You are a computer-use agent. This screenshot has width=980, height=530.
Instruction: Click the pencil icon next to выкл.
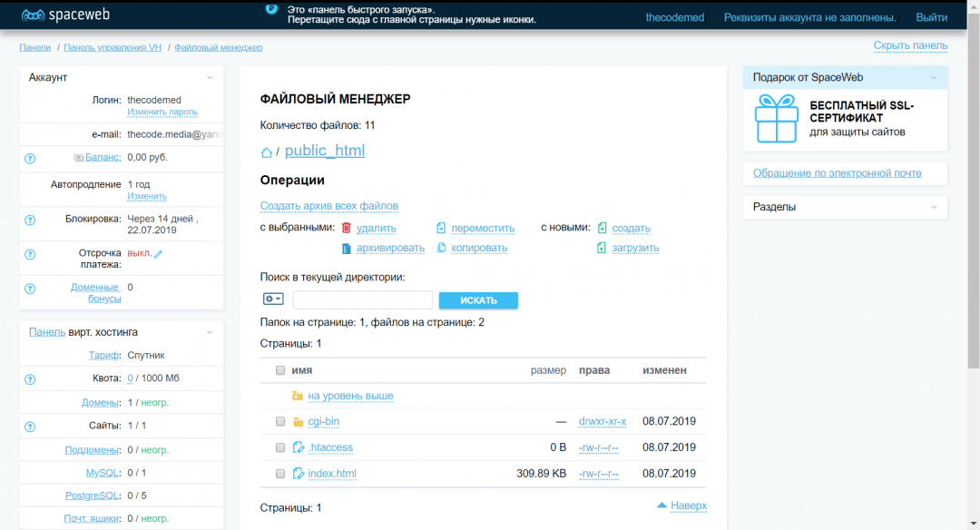point(159,254)
